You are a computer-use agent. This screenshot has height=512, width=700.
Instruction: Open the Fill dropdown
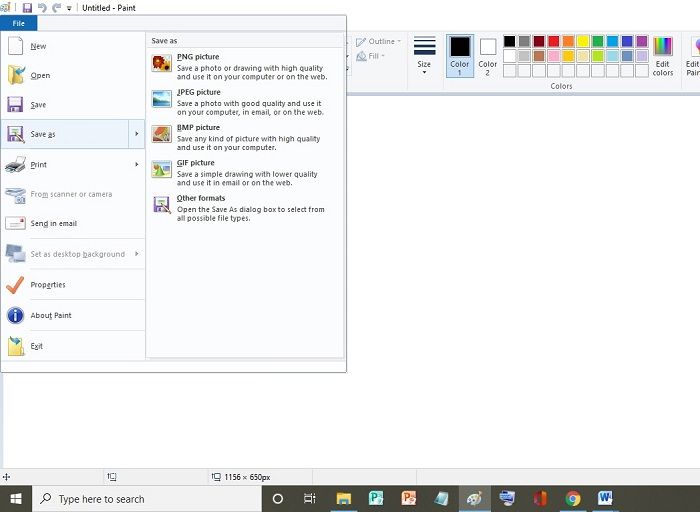pyautogui.click(x=371, y=56)
